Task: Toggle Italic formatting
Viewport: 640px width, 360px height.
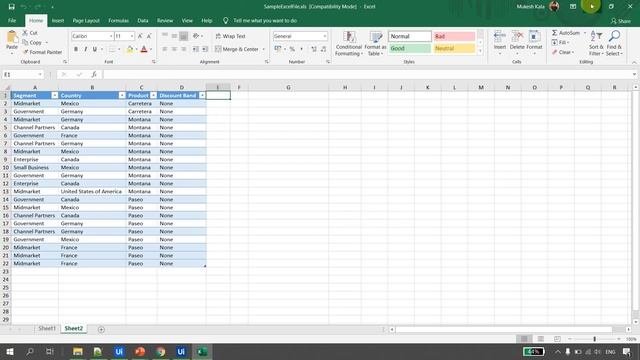Action: tap(85, 49)
